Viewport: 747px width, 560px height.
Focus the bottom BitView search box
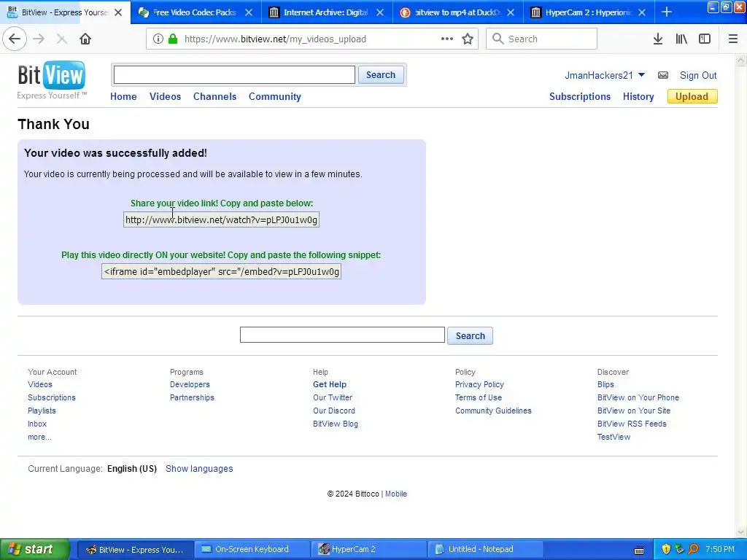click(342, 335)
